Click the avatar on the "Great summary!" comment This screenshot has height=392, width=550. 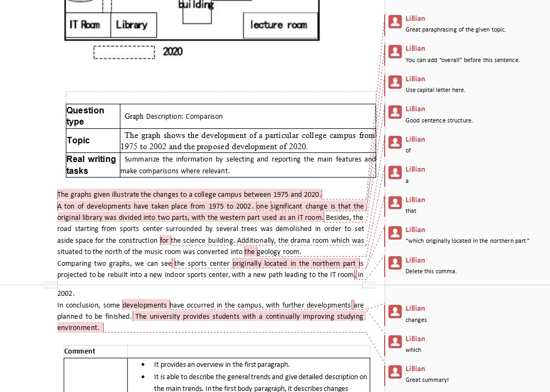tap(395, 372)
